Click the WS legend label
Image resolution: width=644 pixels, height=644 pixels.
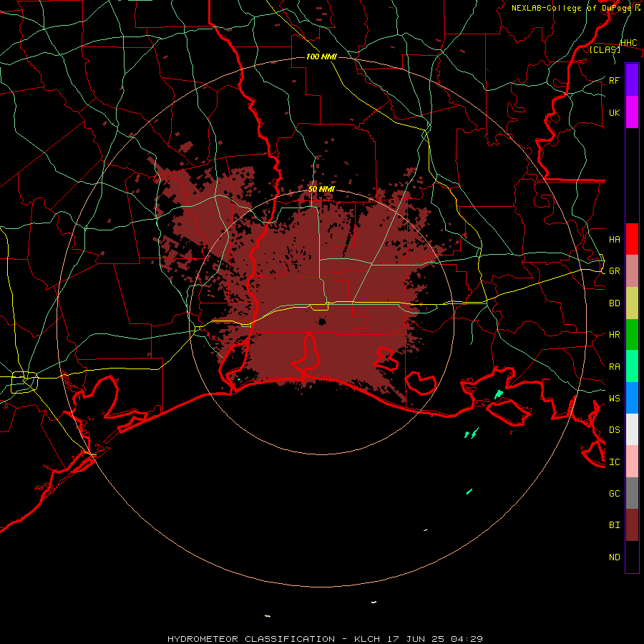click(614, 398)
